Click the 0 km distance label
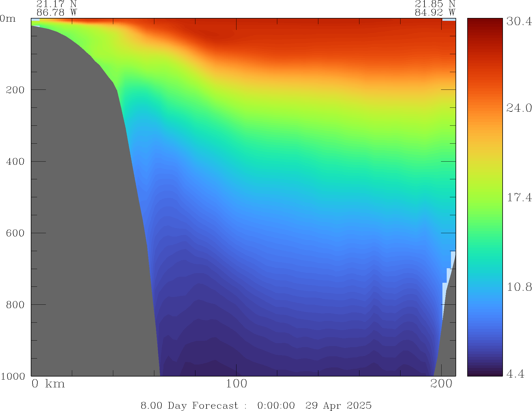532x411 pixels. tap(48, 384)
